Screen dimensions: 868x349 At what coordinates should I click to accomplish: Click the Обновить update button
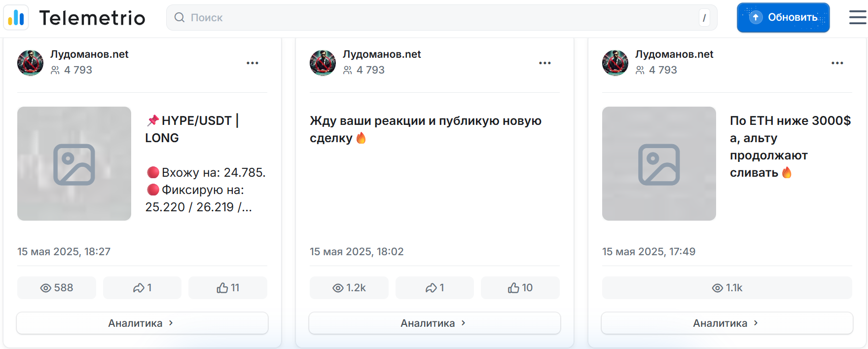[783, 18]
